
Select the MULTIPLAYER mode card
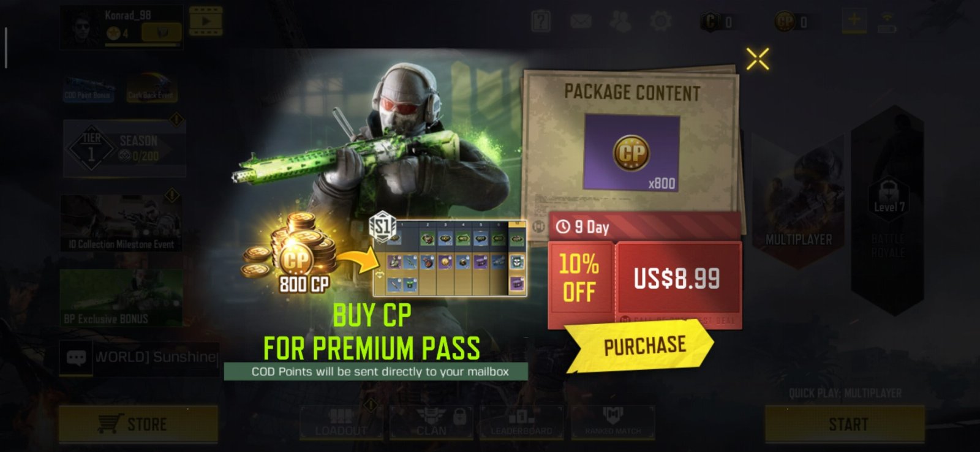[x=799, y=202]
